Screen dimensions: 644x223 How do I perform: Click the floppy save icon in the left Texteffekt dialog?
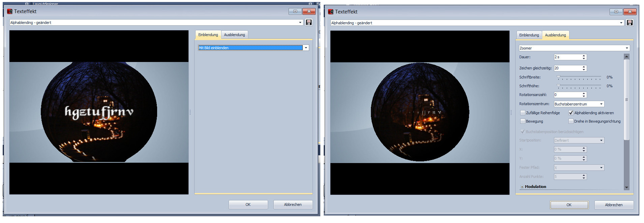(309, 23)
